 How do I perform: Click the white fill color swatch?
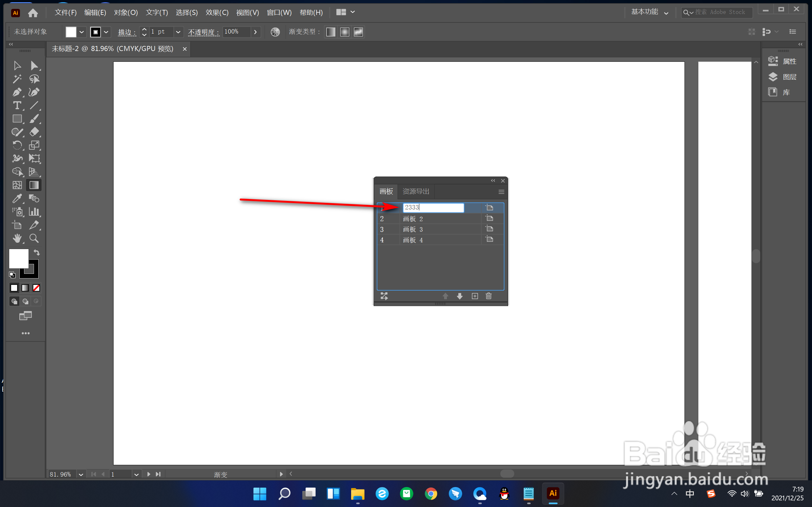point(18,258)
